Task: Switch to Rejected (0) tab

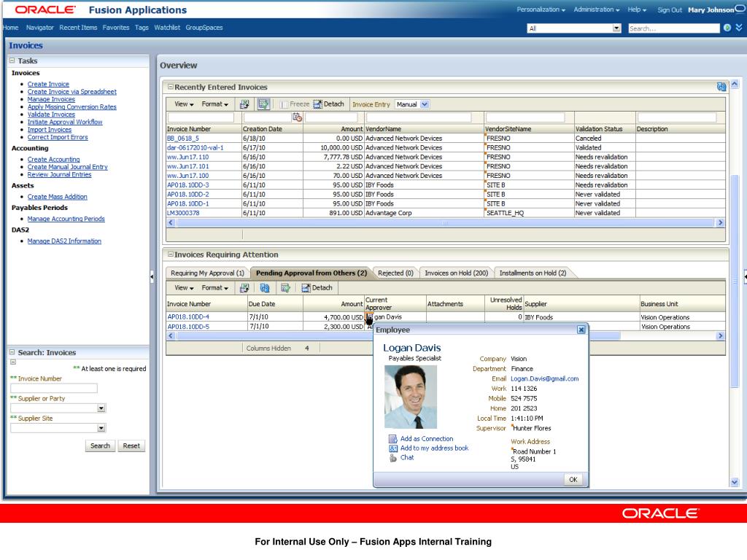Action: 395,273
